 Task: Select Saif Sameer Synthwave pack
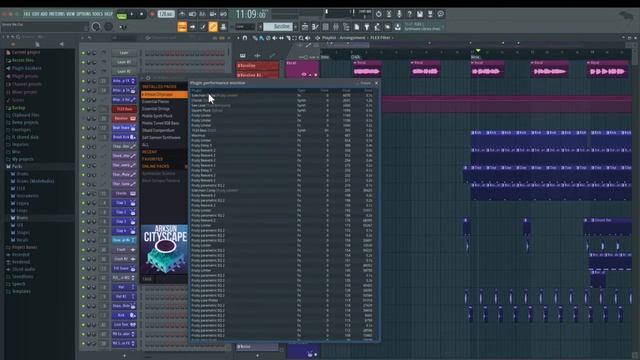coord(164,138)
